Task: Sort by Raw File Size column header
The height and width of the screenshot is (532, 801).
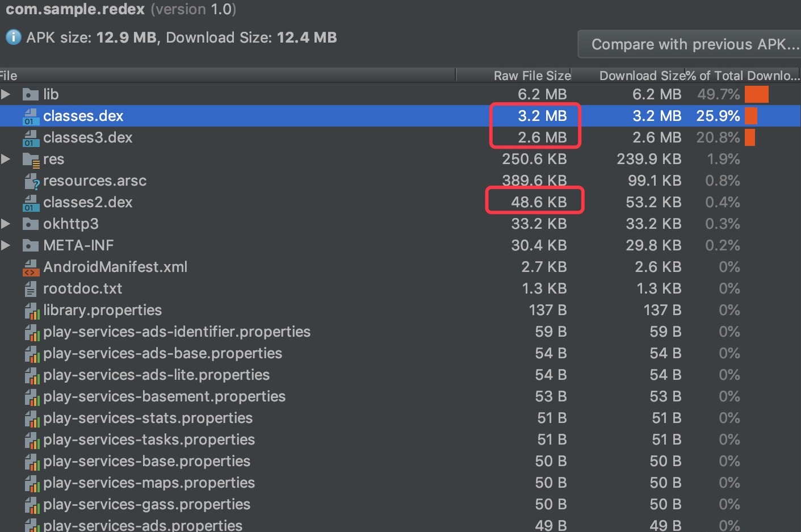Action: coord(531,76)
